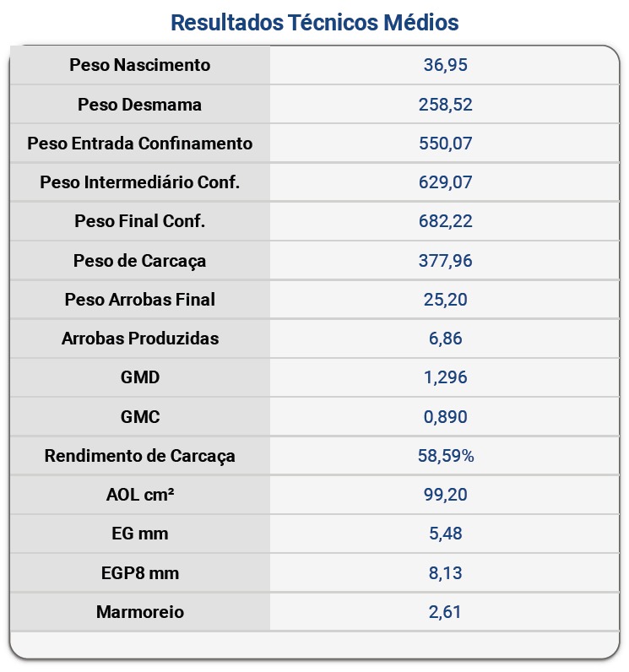Image resolution: width=629 pixels, height=672 pixels.
Task: Click the Arrobas Produzidas value 6,86
Action: coord(445,339)
